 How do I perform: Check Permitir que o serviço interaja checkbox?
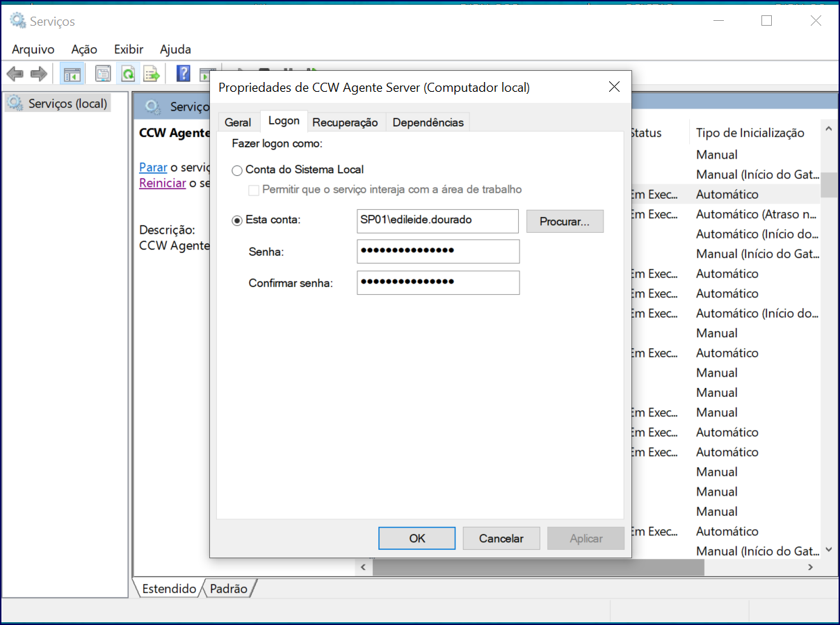[254, 190]
